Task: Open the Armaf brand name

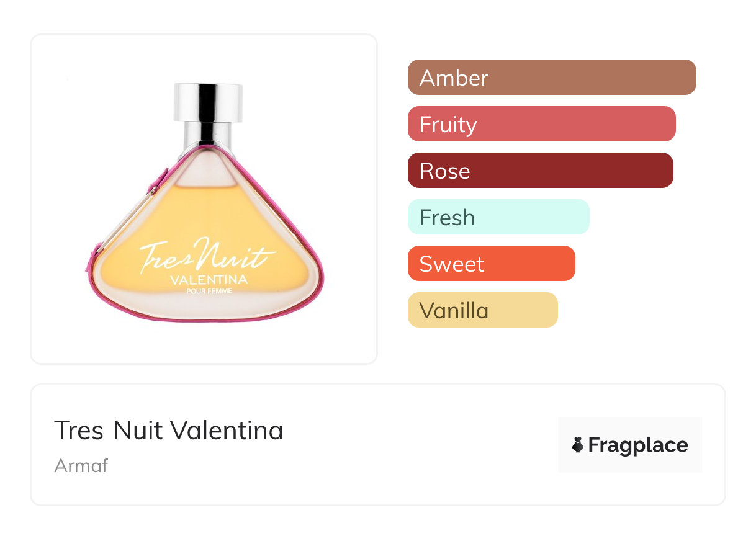Action: (81, 465)
